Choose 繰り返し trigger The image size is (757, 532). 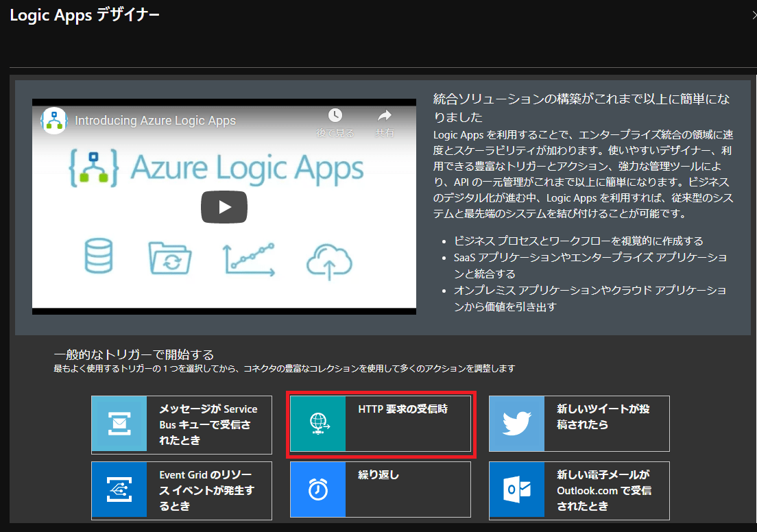tap(381, 489)
